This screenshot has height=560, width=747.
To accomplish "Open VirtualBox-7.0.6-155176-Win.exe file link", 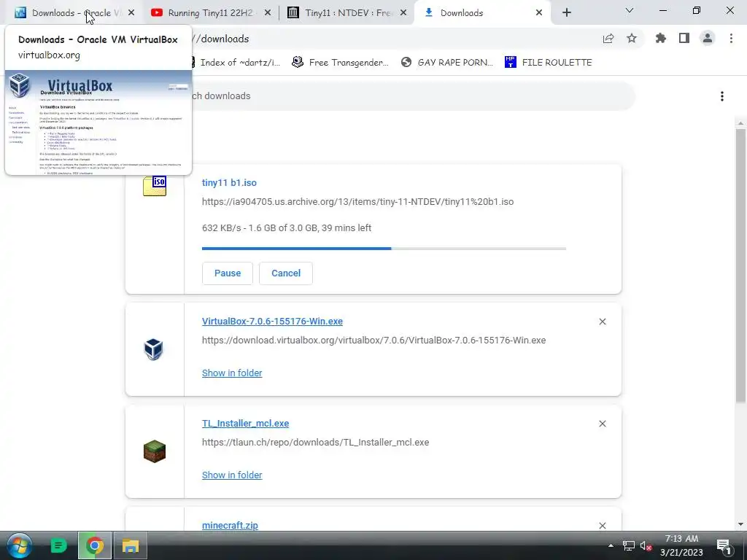I will click(272, 322).
